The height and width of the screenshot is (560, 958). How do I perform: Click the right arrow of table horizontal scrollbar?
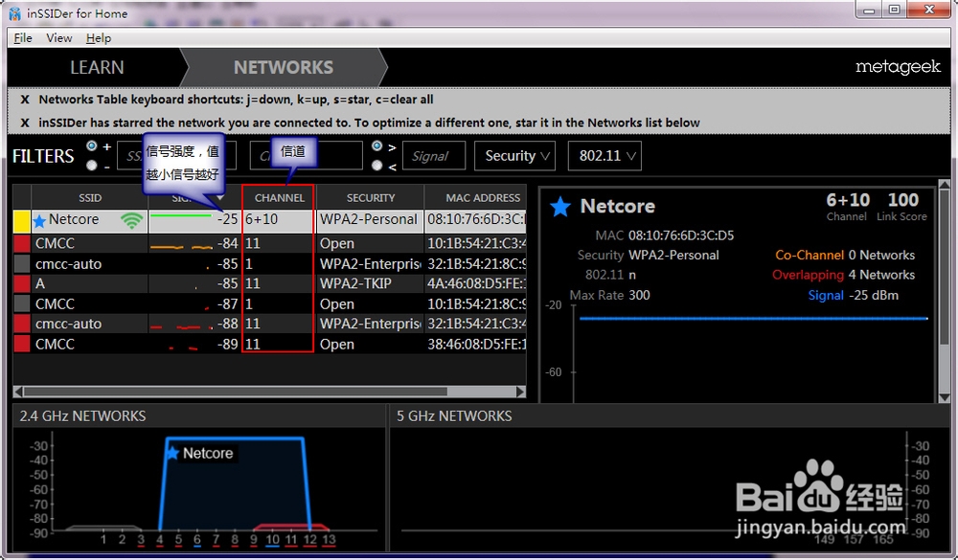coord(520,392)
